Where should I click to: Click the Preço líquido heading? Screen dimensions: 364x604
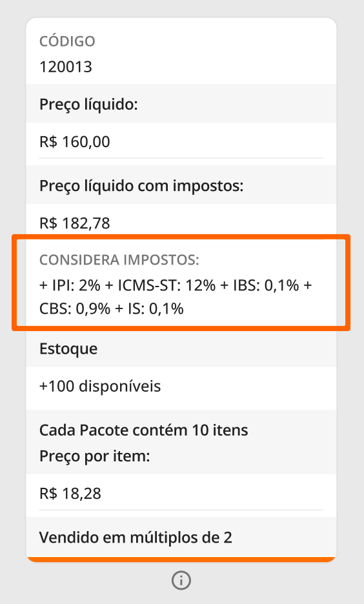88,105
